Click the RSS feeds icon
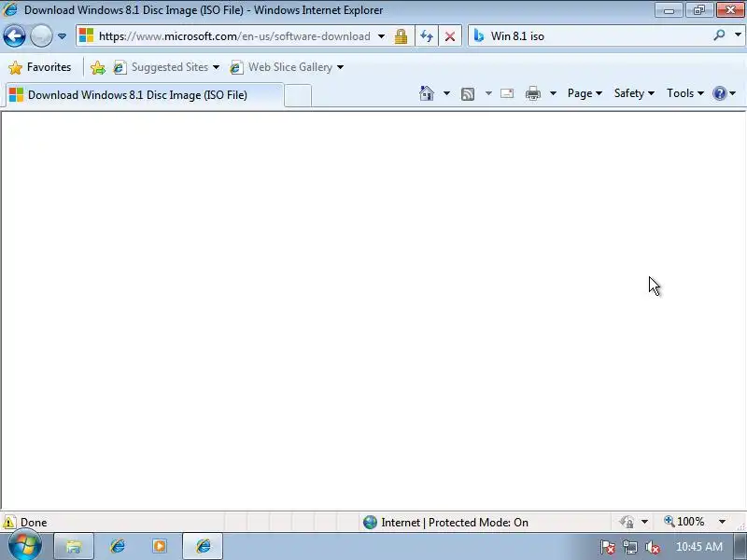Screen dimensions: 747x560 468,94
